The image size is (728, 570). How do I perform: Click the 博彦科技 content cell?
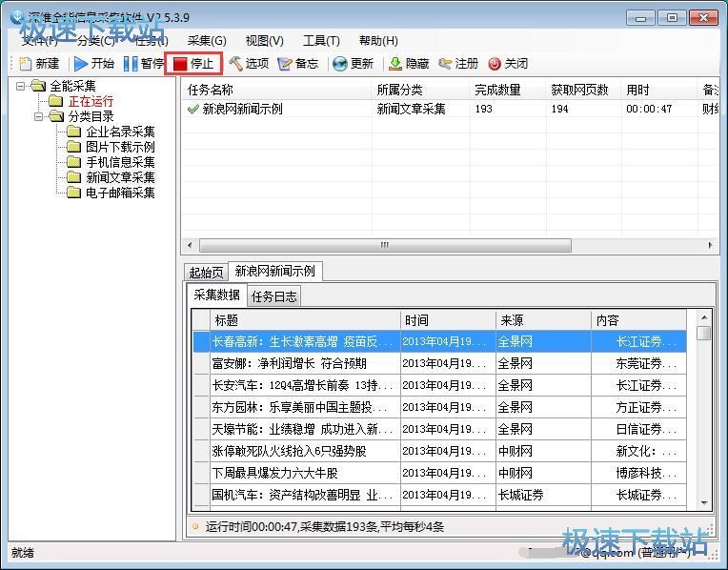click(x=638, y=473)
